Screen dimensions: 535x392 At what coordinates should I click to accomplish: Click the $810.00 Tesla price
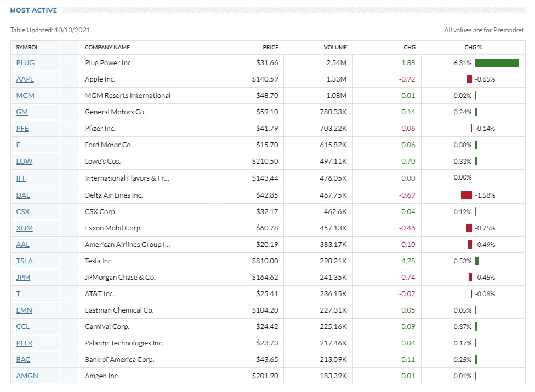[x=265, y=261]
